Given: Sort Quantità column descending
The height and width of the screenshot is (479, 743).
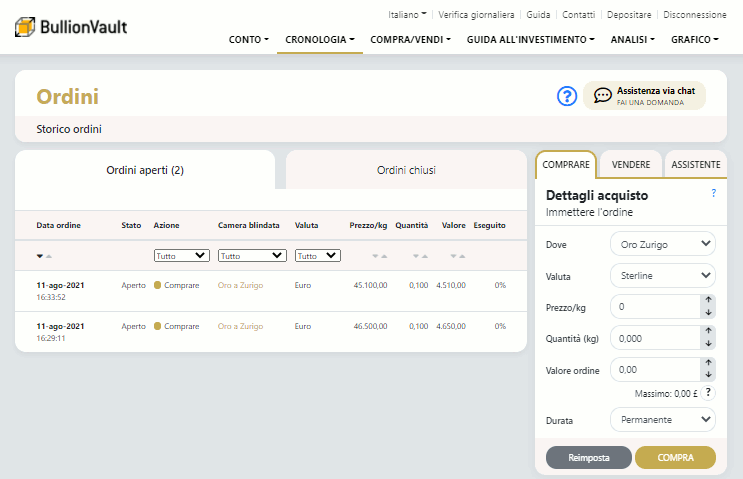Looking at the screenshot, I should [x=416, y=256].
